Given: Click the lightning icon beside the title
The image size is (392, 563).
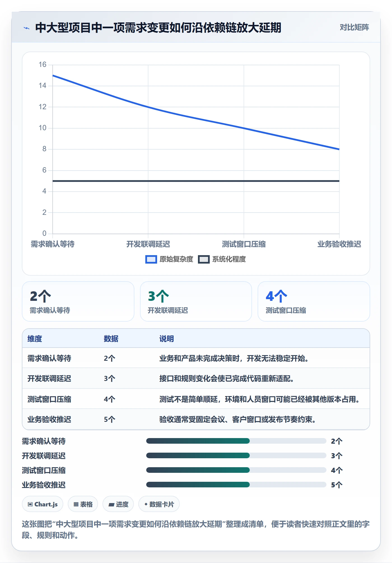Looking at the screenshot, I should point(27,28).
